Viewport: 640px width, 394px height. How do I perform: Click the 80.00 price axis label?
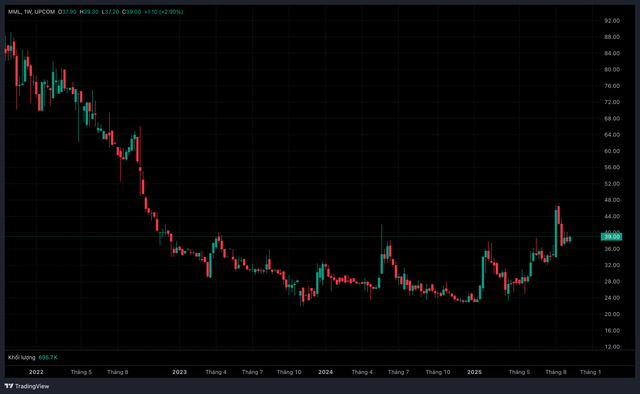tap(612, 69)
